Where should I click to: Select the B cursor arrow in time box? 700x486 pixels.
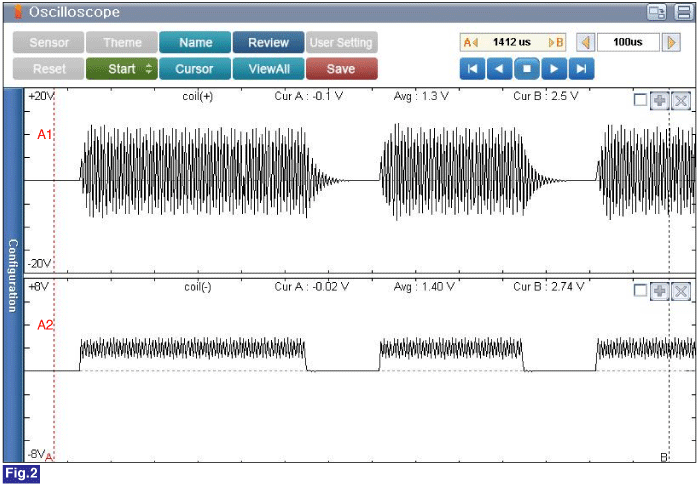tap(556, 43)
